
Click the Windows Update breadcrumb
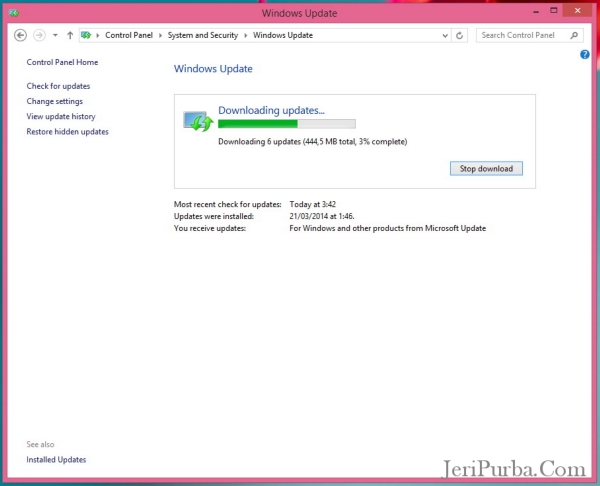point(283,35)
